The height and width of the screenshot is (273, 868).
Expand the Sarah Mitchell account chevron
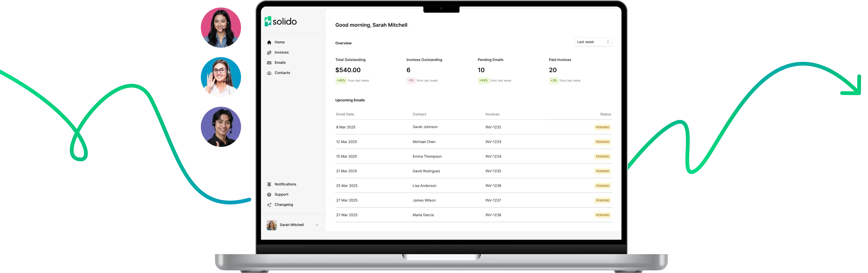(317, 225)
